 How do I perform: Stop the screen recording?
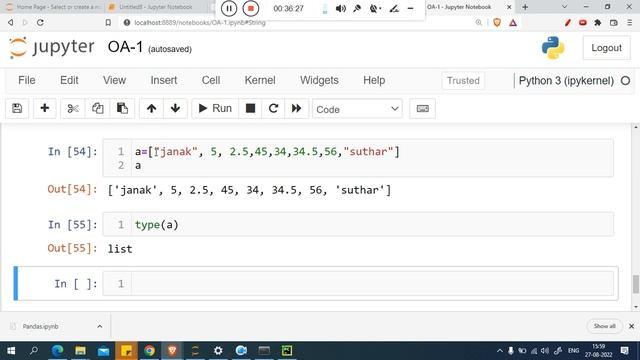(251, 8)
